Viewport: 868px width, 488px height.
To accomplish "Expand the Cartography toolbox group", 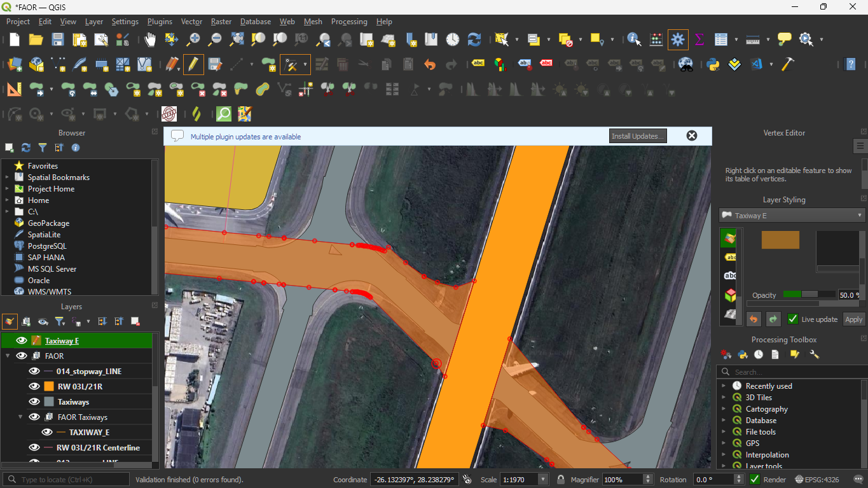I will 723,409.
